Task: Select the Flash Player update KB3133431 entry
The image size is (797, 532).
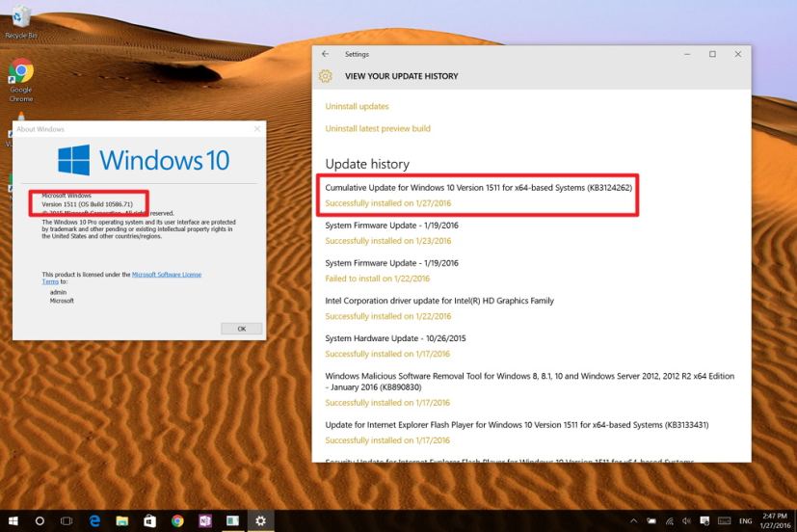Action: 517,424
